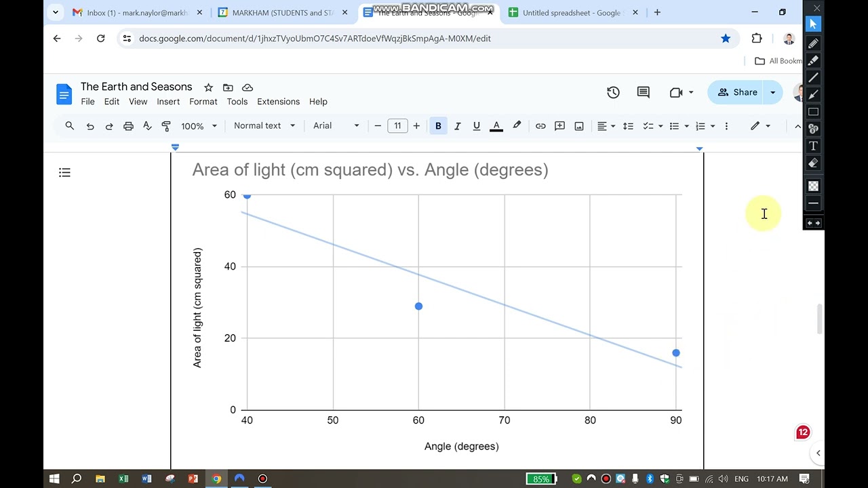Toggle bold formatting
The width and height of the screenshot is (868, 488).
438,125
